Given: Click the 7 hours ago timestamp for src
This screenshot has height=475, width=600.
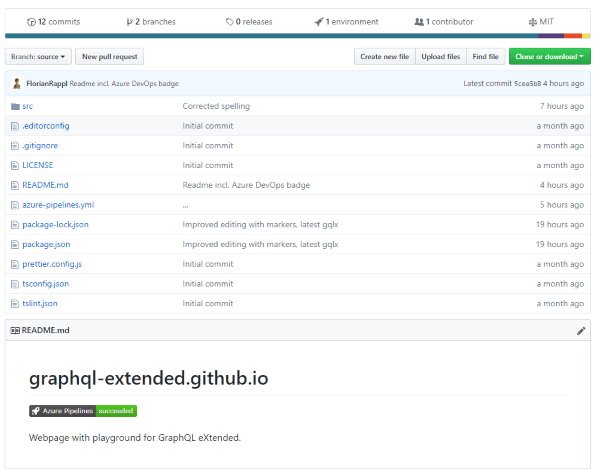Looking at the screenshot, I should point(562,106).
